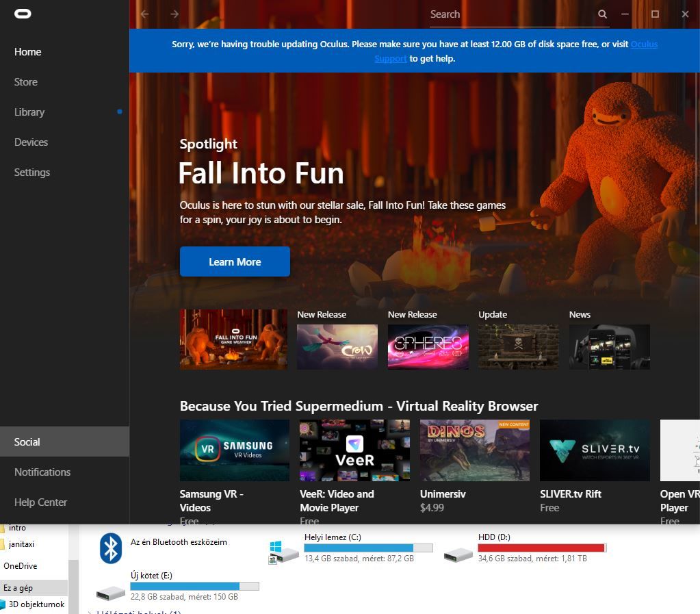Open the Bluetooth devices icon in Explorer
This screenshot has height=614, width=700.
110,548
